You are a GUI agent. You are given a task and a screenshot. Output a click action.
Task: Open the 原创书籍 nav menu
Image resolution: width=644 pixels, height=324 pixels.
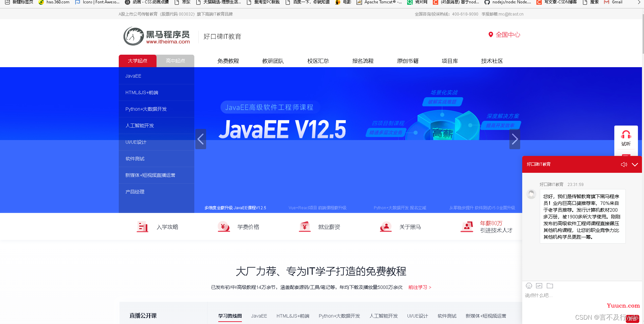pyautogui.click(x=408, y=61)
